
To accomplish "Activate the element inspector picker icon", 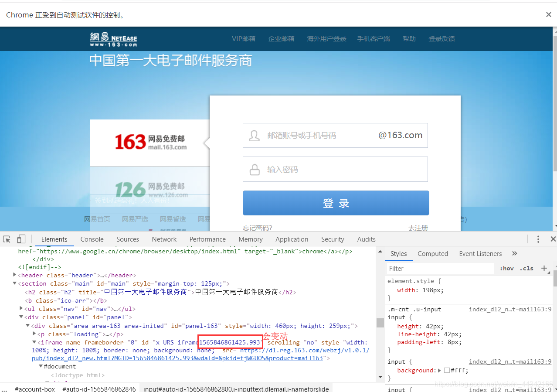I will 7,239.
